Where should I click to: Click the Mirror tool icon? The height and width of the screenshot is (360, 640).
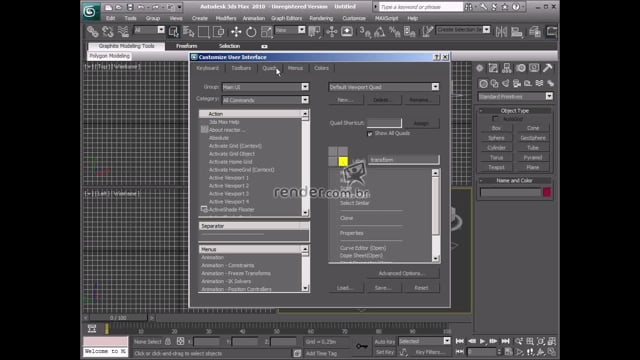[x=501, y=31]
